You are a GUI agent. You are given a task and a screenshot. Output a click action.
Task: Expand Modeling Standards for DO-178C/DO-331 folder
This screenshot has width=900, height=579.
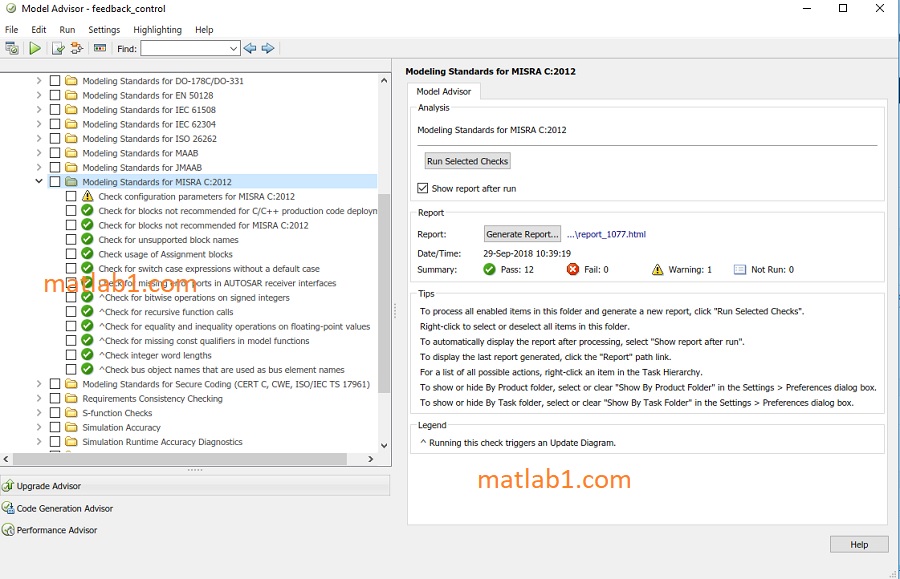38,81
